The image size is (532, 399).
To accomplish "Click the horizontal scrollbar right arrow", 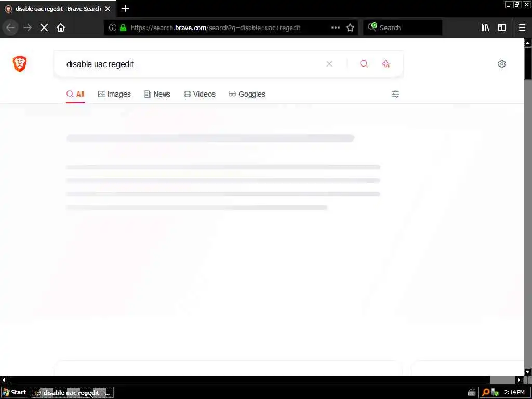I will (x=520, y=380).
